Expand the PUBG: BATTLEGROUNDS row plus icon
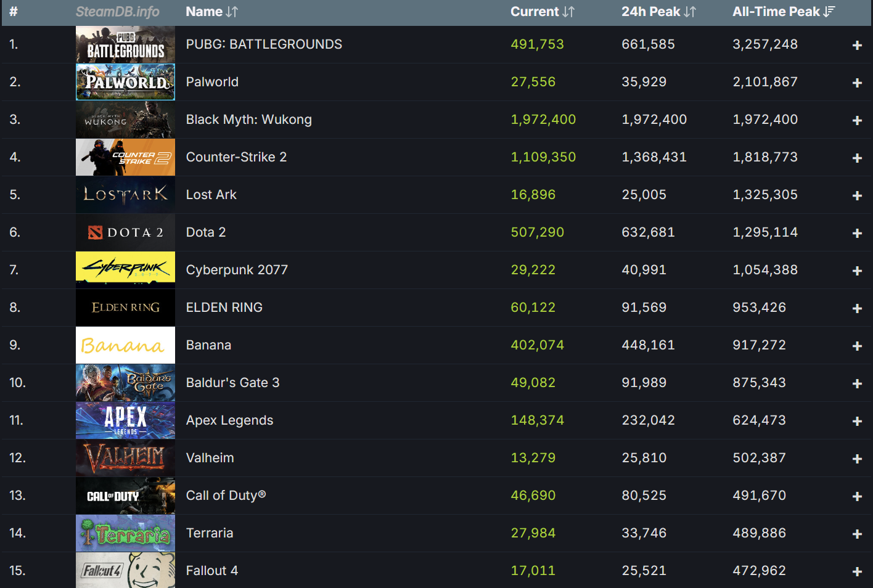 pos(857,45)
